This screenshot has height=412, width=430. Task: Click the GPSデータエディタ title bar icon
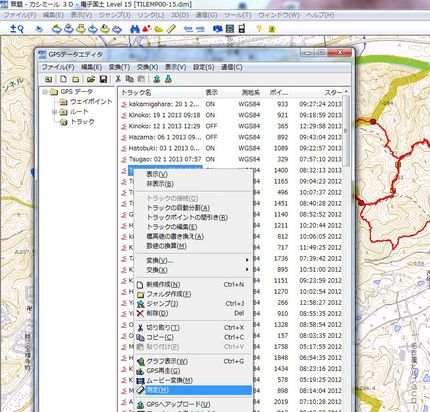pyautogui.click(x=42, y=54)
